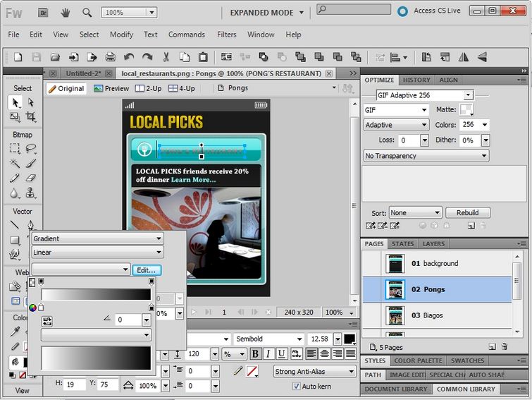Toggle Bold text formatting
This screenshot has height=400, width=532.
tap(256, 354)
